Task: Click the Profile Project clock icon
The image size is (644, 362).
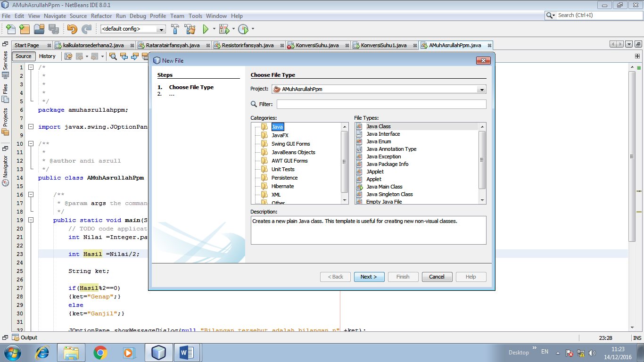Action: 243,29
